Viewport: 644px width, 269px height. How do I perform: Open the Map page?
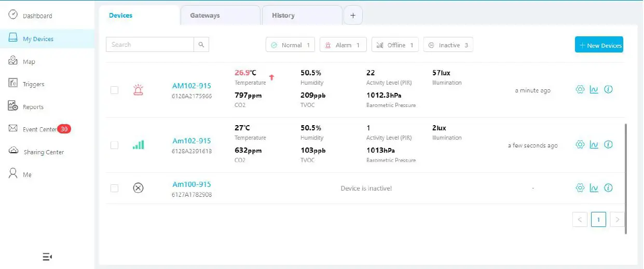click(29, 61)
